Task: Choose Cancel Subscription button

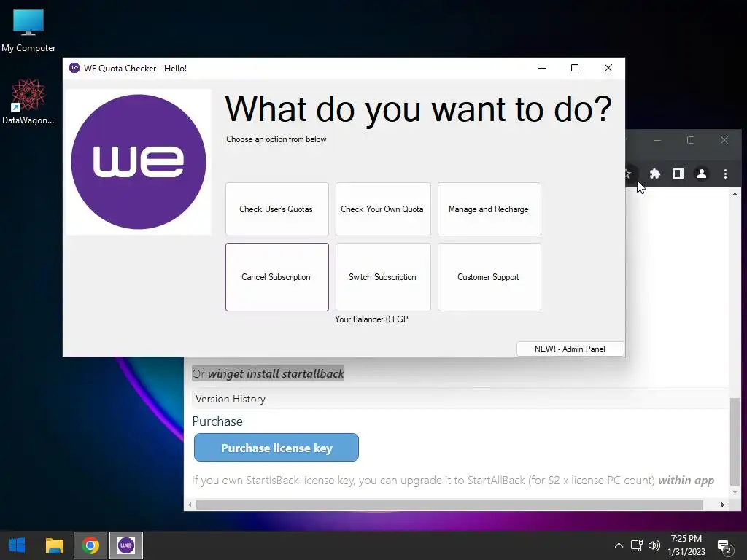Action: click(276, 277)
